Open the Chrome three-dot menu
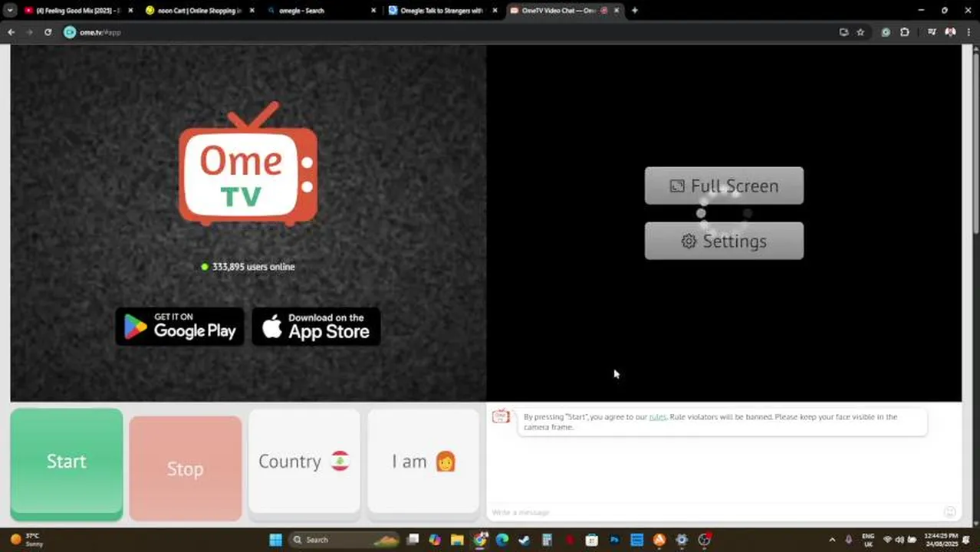Screen dimensions: 980x552 point(968,32)
